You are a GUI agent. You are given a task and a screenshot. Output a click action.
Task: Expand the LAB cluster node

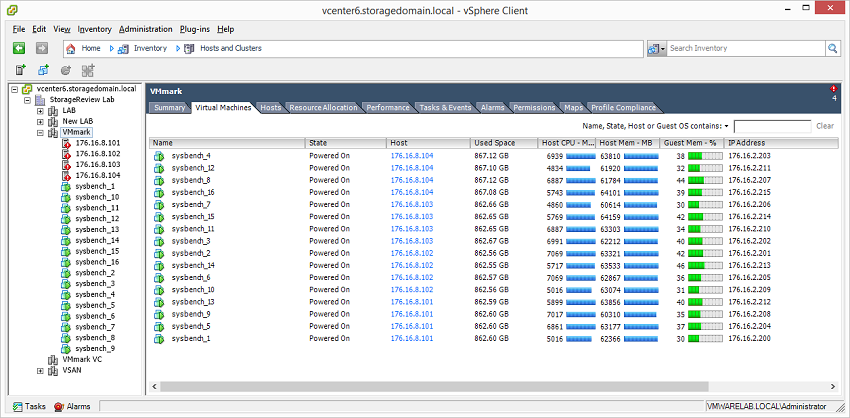click(40, 111)
